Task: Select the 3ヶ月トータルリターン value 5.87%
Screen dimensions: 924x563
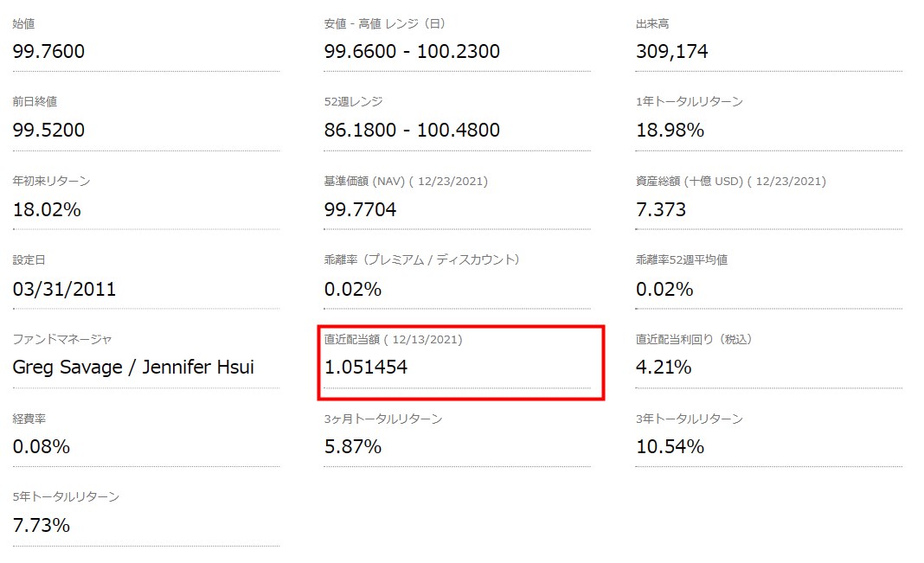Action: click(x=353, y=447)
